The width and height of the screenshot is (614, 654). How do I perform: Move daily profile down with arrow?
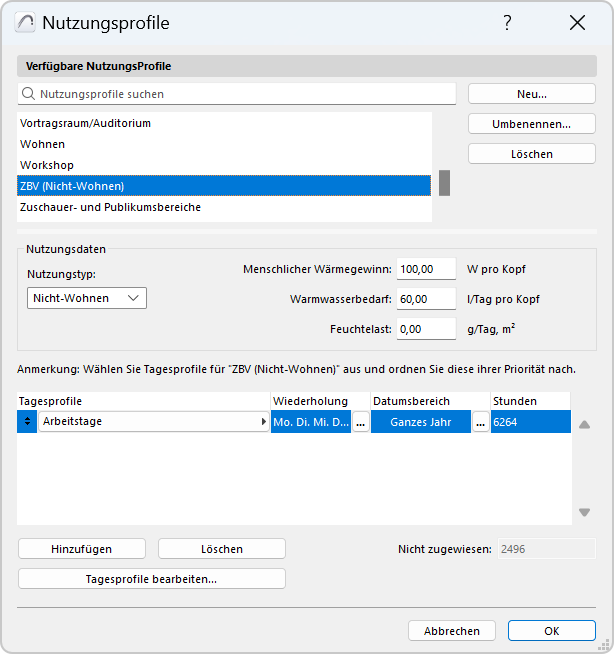click(584, 512)
